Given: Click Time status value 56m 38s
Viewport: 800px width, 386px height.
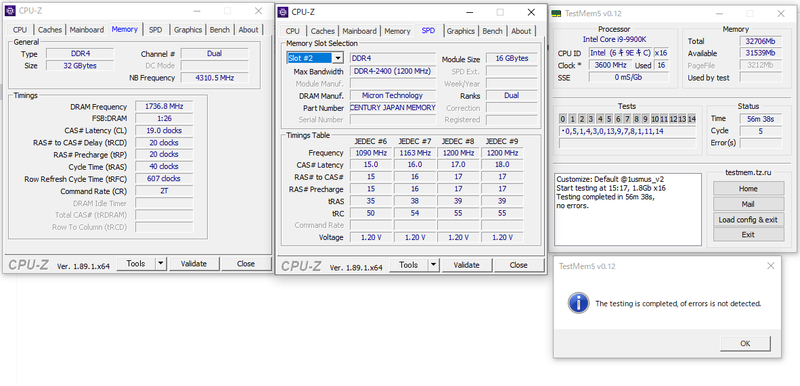Looking at the screenshot, I should coord(760,119).
